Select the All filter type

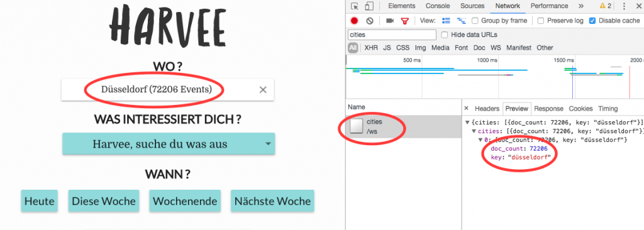(353, 48)
